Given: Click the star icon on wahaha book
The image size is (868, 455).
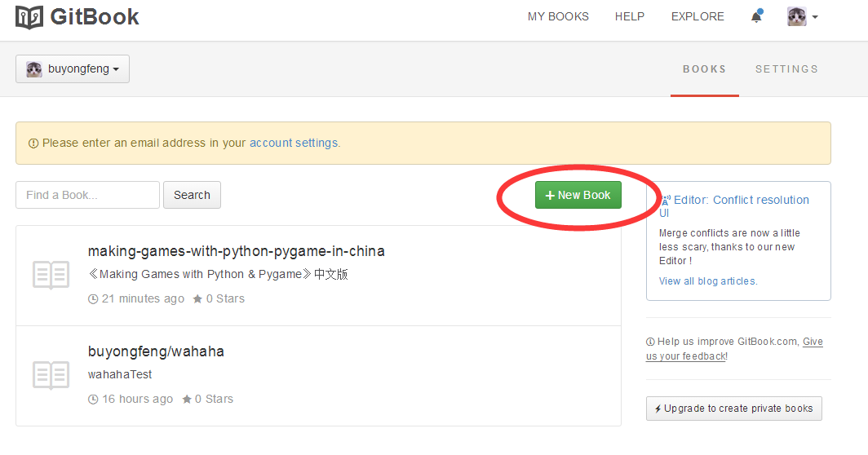Looking at the screenshot, I should pyautogui.click(x=187, y=400).
